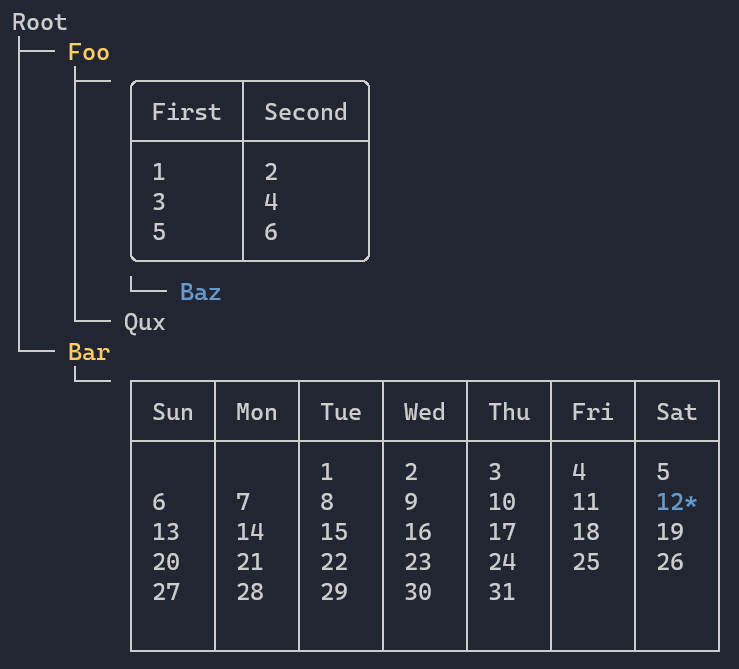The width and height of the screenshot is (739, 669).
Task: Pick calendar date 27
Action: 166,592
